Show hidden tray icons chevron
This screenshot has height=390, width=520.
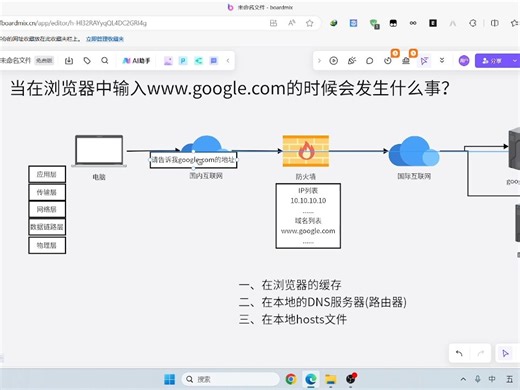(463, 379)
